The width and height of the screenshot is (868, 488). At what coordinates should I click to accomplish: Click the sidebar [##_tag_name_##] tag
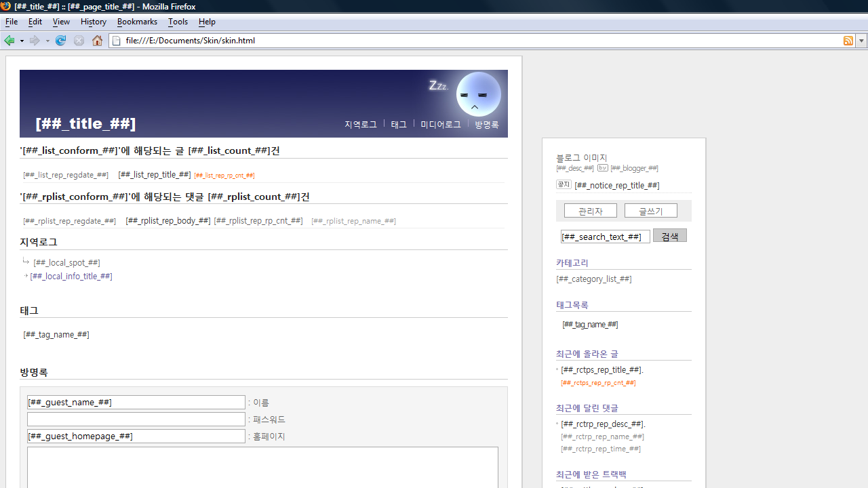590,324
